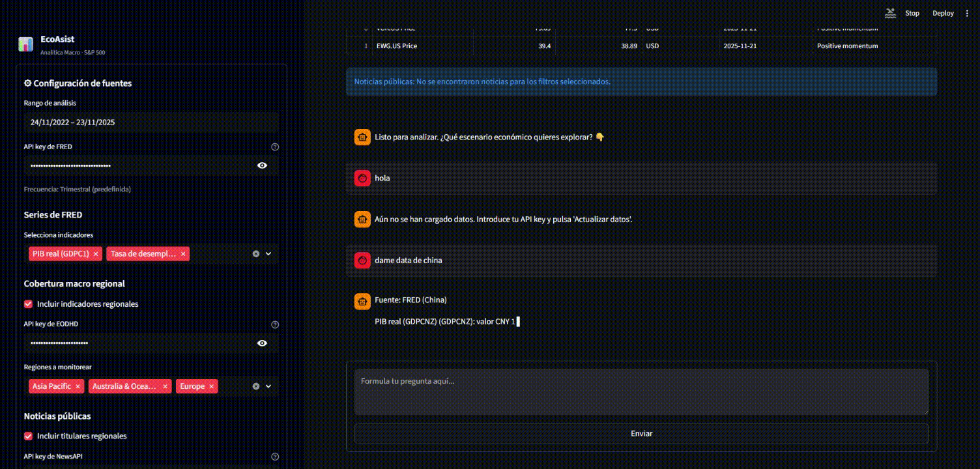
Task: Open the three-dot main menu
Action: [x=967, y=13]
